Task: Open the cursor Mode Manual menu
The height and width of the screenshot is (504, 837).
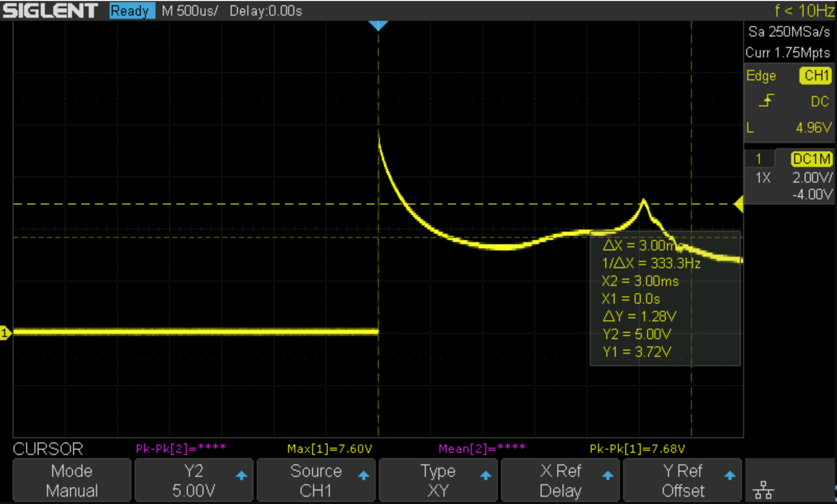Action: point(72,481)
